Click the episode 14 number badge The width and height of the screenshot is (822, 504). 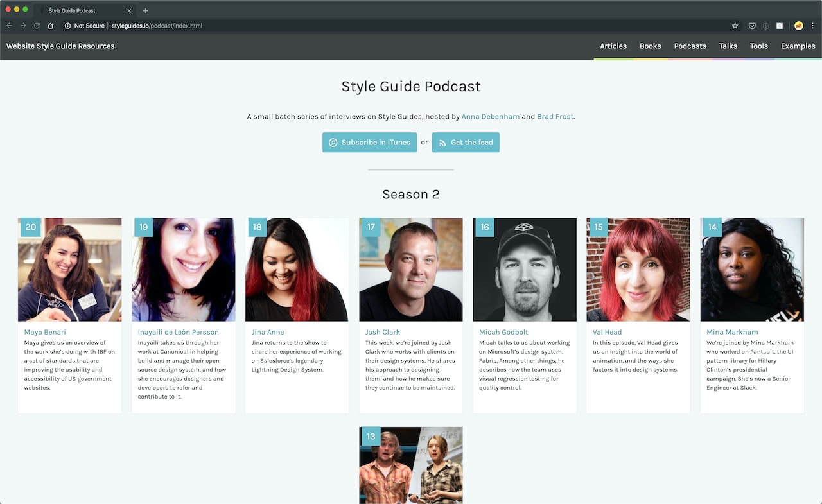712,227
